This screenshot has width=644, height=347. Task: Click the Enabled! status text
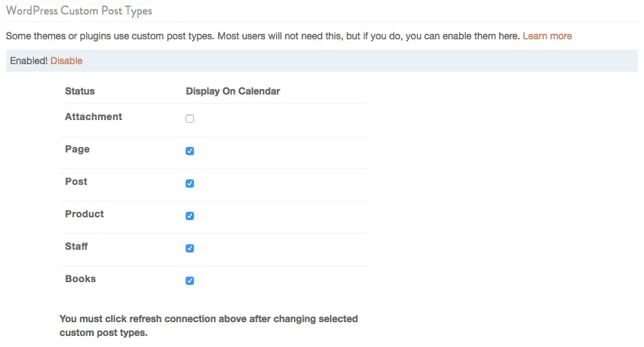pos(29,61)
